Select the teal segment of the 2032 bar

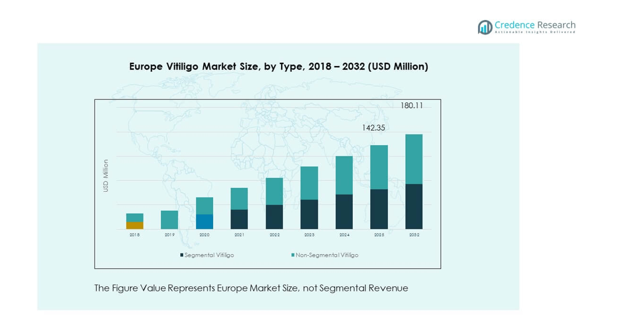click(x=414, y=159)
